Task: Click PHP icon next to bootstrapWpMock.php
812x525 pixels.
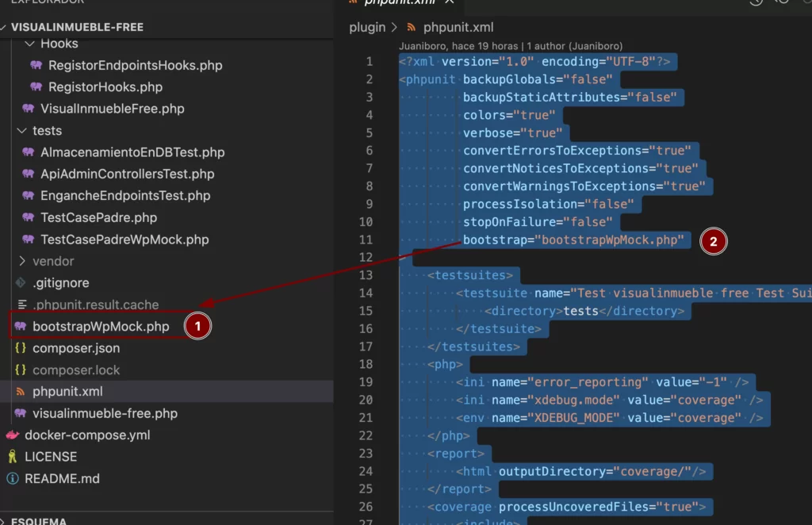Action: pyautogui.click(x=20, y=326)
